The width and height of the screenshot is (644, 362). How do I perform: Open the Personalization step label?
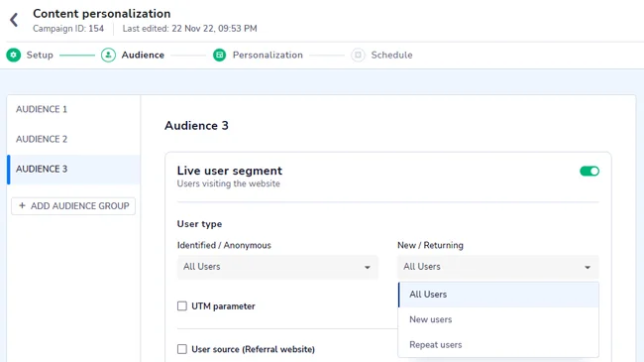pos(268,56)
